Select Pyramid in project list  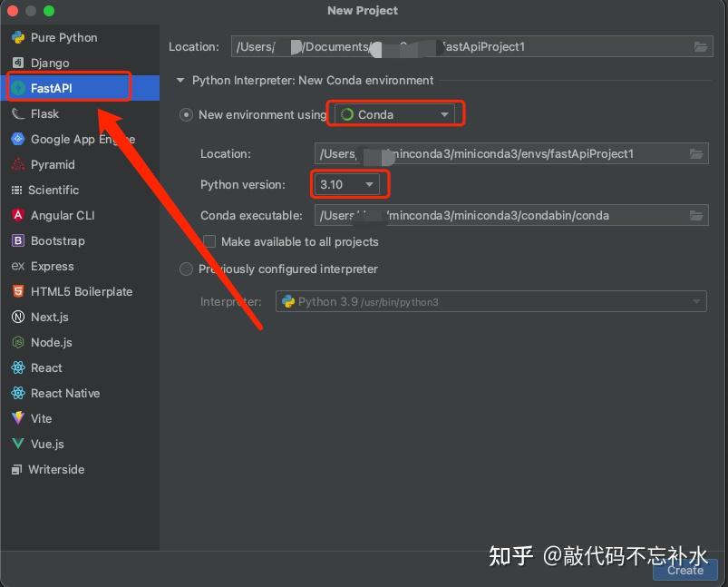[80, 164]
